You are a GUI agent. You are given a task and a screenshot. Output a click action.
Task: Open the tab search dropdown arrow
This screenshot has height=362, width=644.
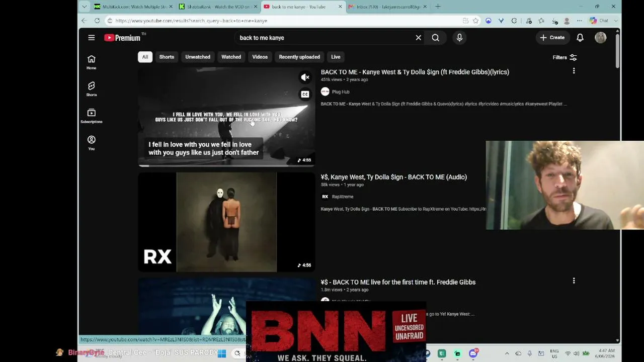pyautogui.click(x=84, y=7)
